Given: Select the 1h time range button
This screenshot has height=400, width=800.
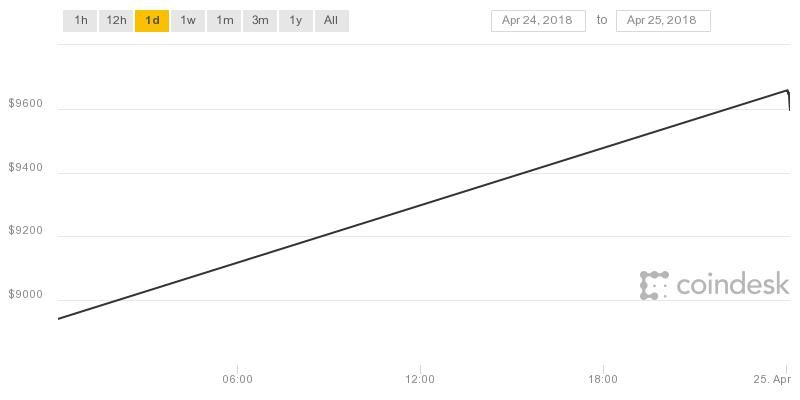Looking at the screenshot, I should tap(80, 20).
